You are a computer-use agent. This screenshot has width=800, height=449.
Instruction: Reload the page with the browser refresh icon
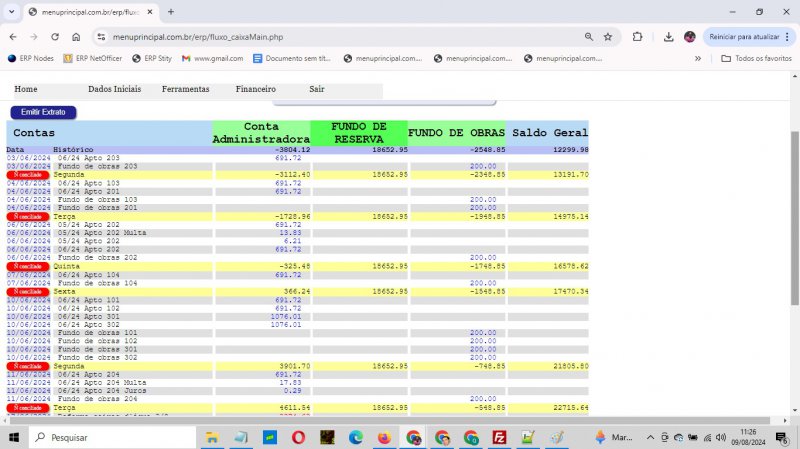pyautogui.click(x=54, y=37)
